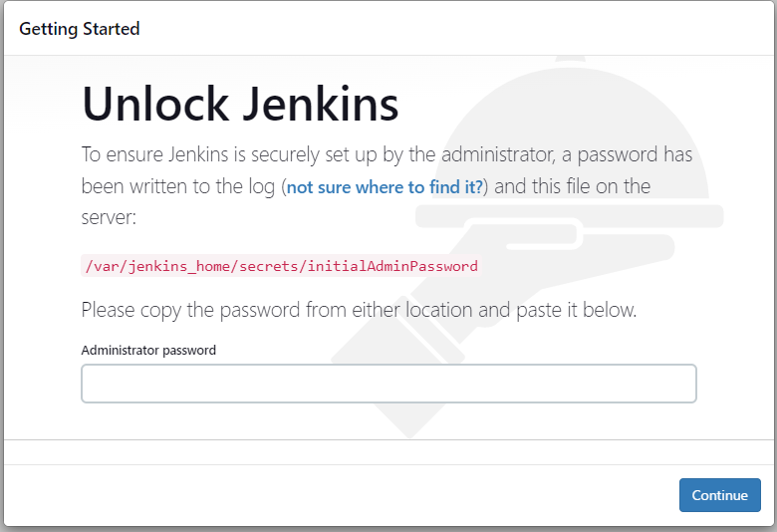Screen dimensions: 777x532
Task: Click the "secrets" segment of the path
Action: 268,266
